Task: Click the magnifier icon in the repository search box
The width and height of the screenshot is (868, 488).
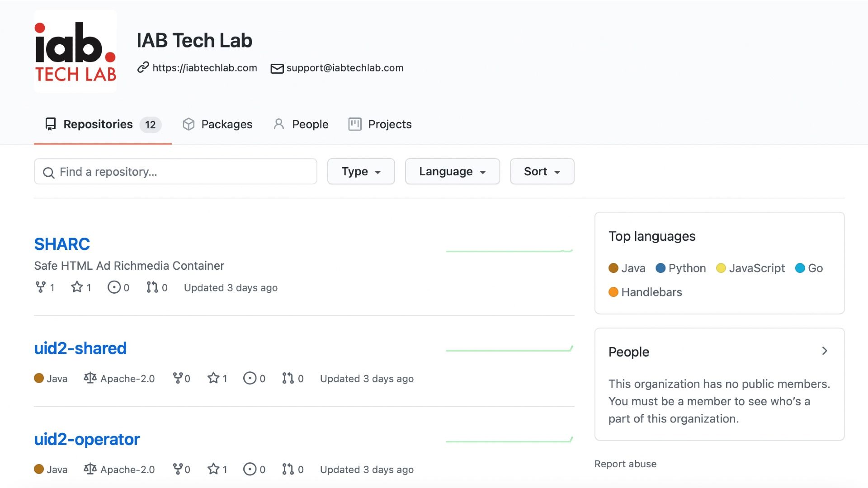Action: 49,172
